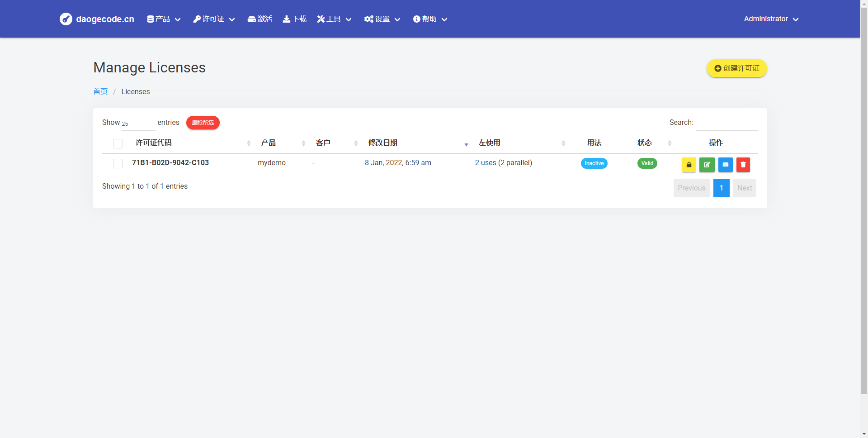Tick the checkbox for license 71B1-B02D-9042-C103

click(118, 163)
